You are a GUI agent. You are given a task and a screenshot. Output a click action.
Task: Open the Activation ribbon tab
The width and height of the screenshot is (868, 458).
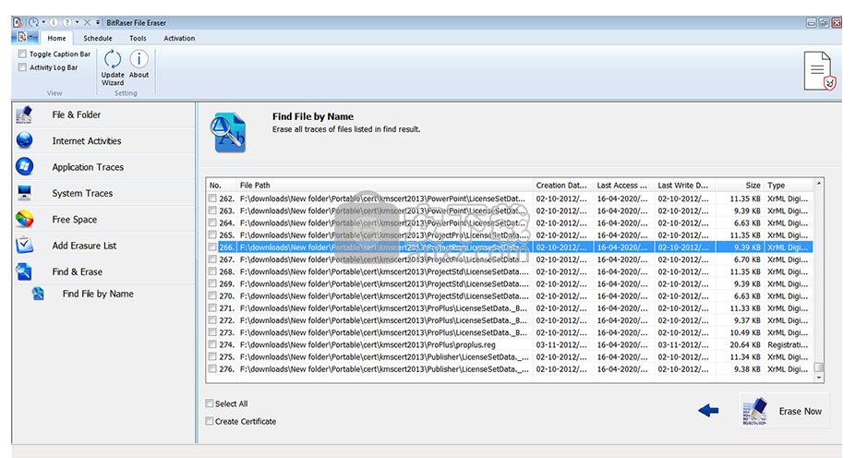point(179,38)
